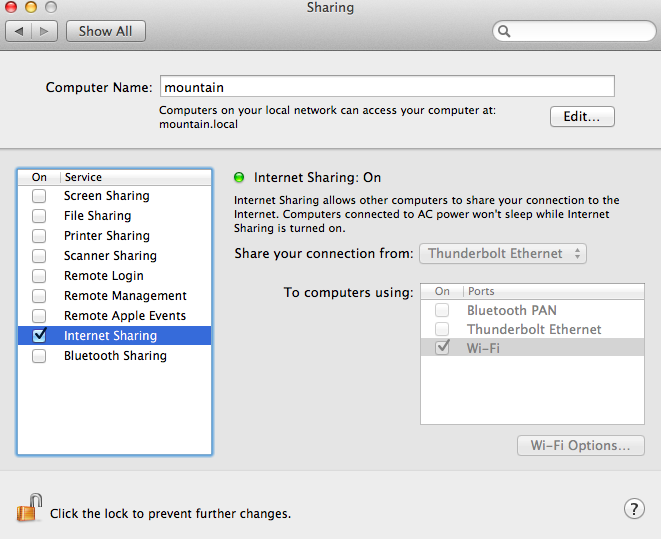Enable Remote Management checkbox
This screenshot has width=661, height=539.
[39, 296]
